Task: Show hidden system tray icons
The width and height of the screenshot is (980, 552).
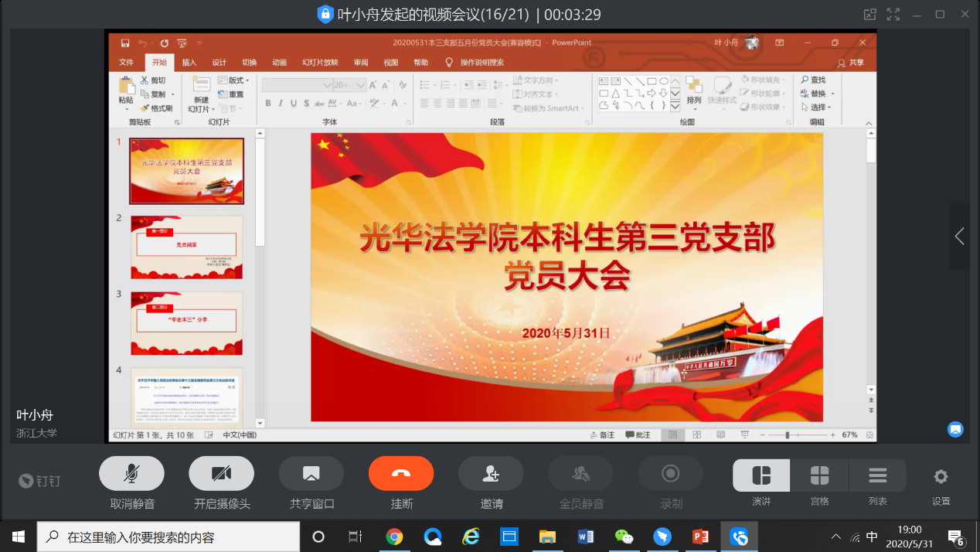Action: (835, 537)
